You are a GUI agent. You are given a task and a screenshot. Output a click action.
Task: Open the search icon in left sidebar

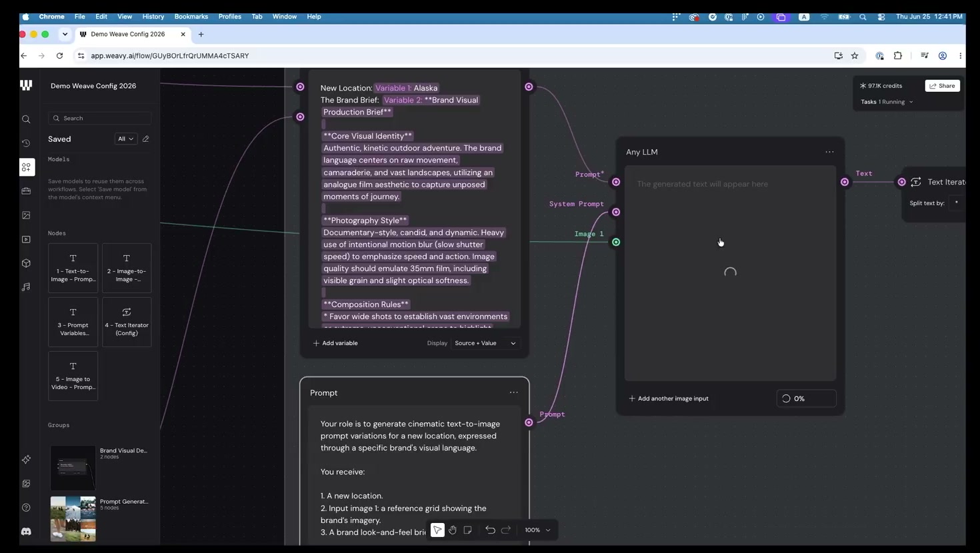tap(26, 119)
